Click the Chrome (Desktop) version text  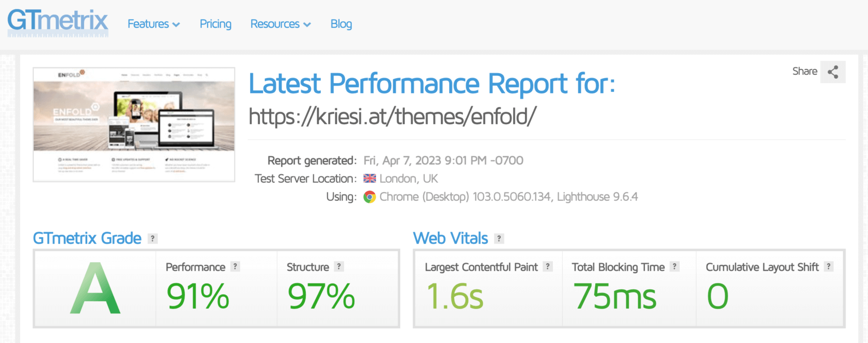coord(508,197)
